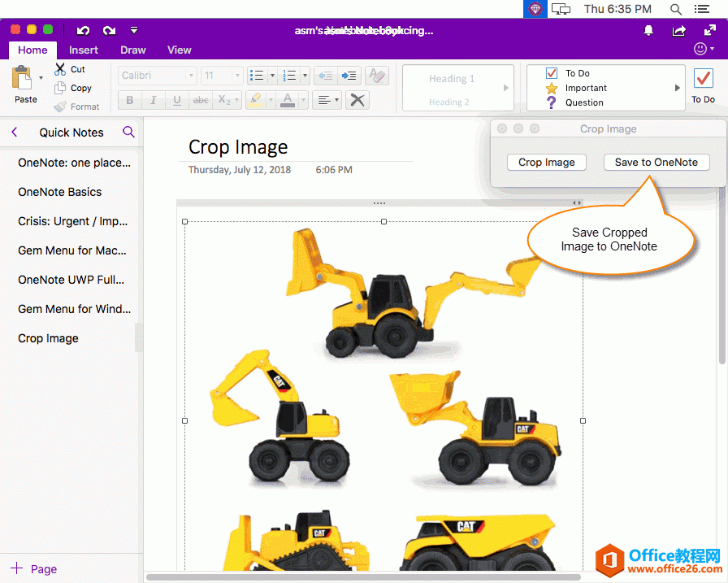
Task: Open the font color picker
Action: point(304,99)
